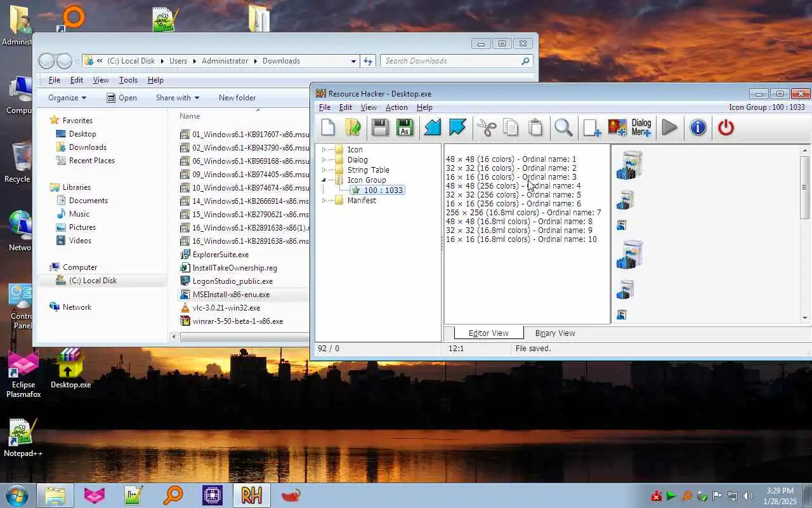Screen dimensions: 812x508
Task: Click the Dialog Menu editor icon
Action: coord(641,128)
